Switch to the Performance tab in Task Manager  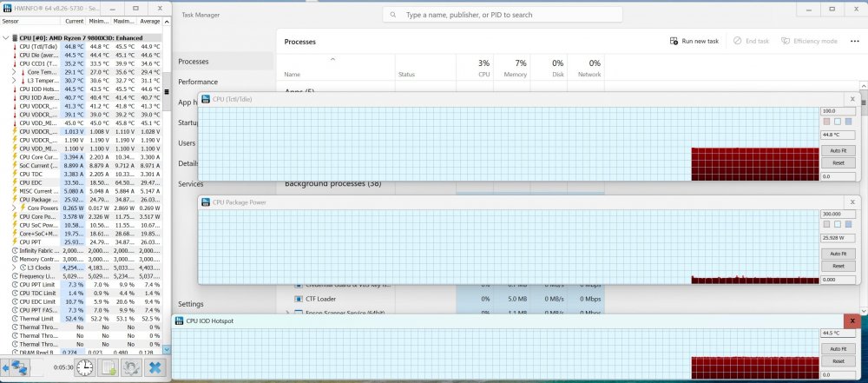click(x=198, y=82)
